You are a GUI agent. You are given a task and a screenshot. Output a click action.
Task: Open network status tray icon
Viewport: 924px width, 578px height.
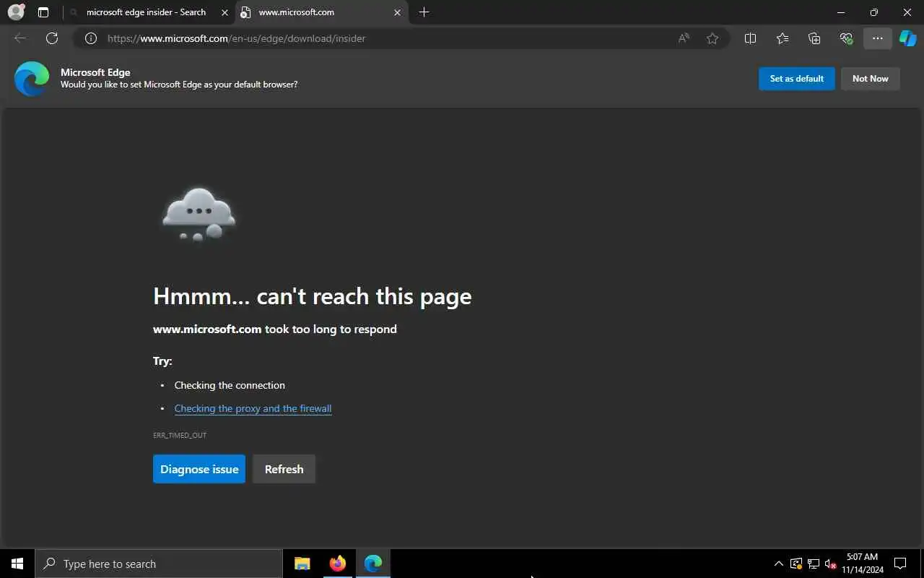coord(814,564)
